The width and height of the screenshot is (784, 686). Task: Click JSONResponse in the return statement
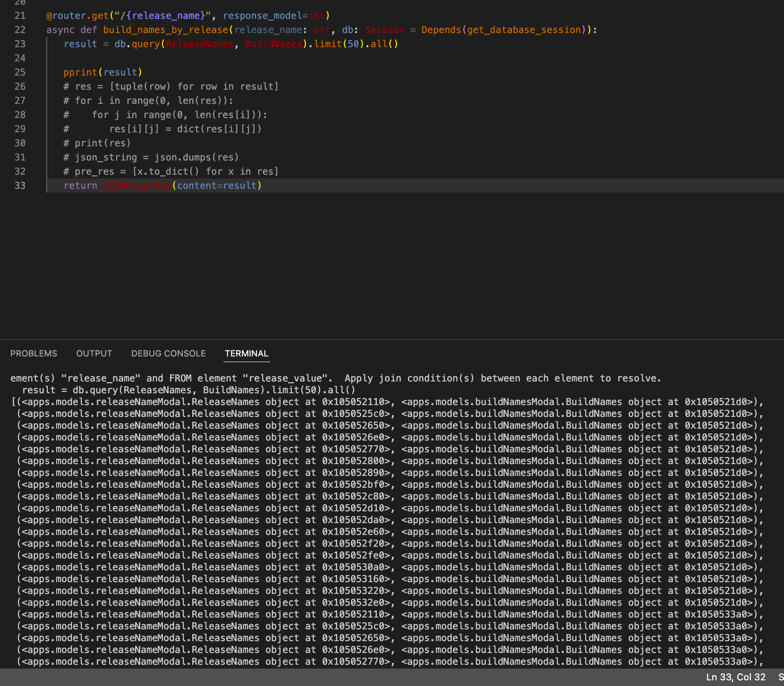click(x=137, y=186)
